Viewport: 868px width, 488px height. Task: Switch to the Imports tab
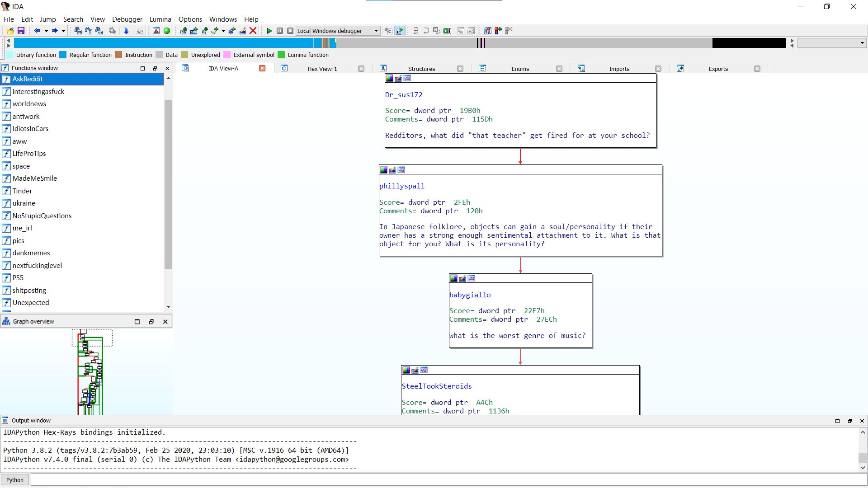(x=619, y=69)
